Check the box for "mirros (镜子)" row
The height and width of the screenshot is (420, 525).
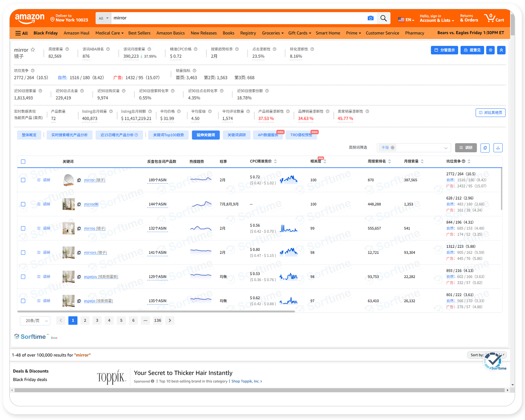(23, 229)
